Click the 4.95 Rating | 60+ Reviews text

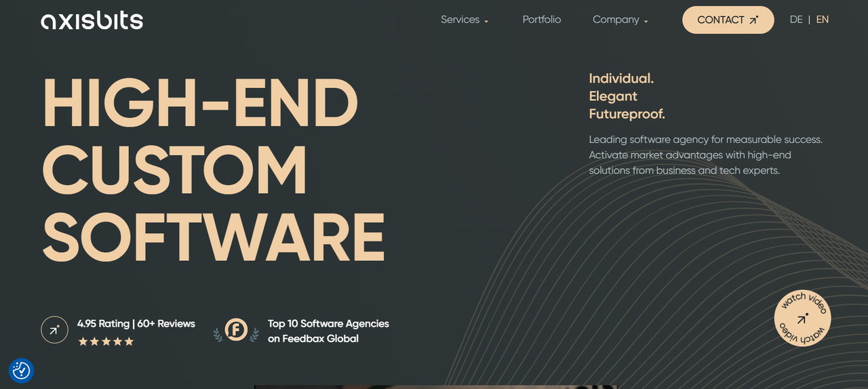pyautogui.click(x=136, y=324)
